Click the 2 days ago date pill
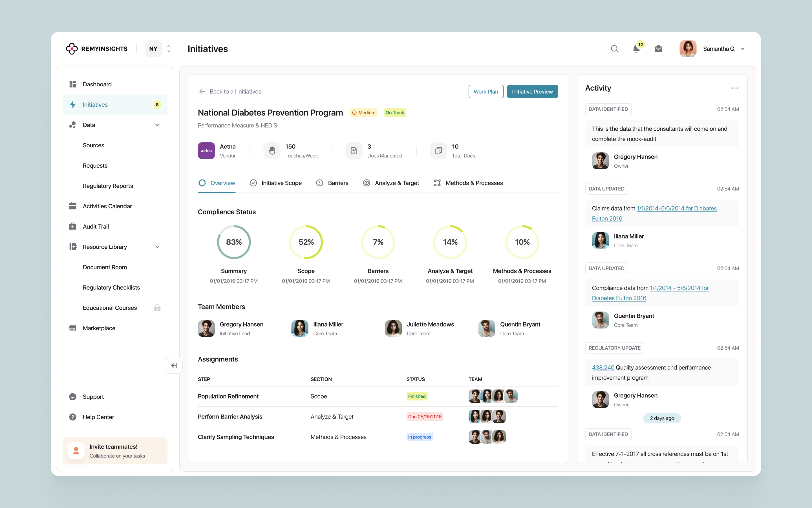The height and width of the screenshot is (508, 812). tap(662, 418)
